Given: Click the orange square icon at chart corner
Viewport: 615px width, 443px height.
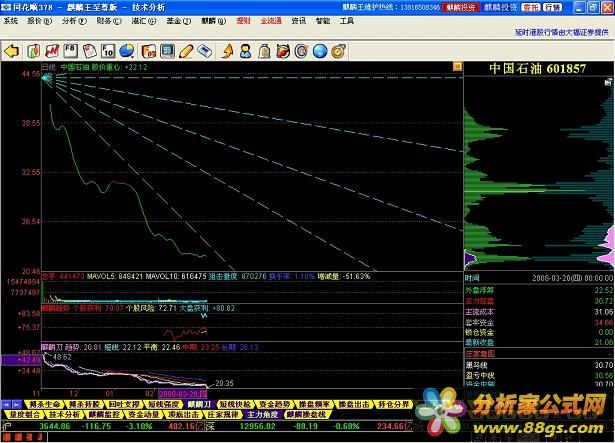Looking at the screenshot, I should [x=457, y=66].
